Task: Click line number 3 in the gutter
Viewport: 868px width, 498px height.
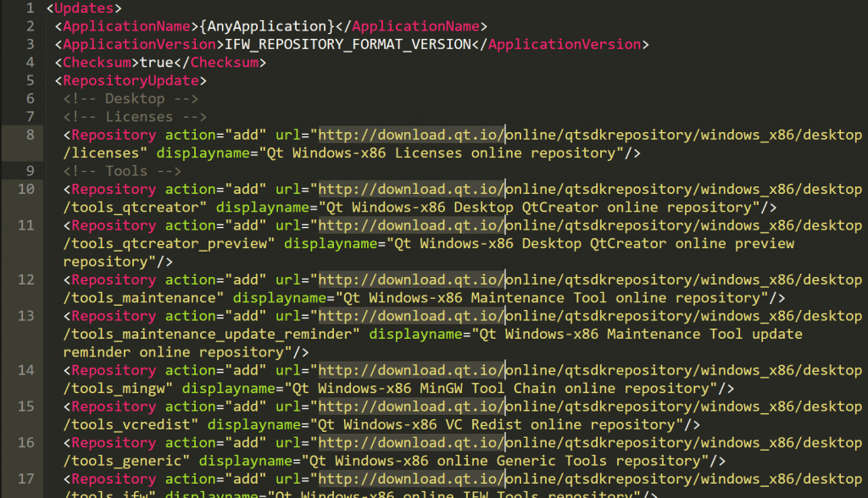Action: tap(30, 44)
